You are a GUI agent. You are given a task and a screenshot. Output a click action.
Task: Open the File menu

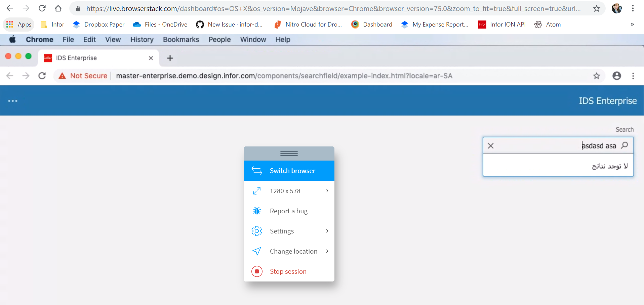click(68, 40)
